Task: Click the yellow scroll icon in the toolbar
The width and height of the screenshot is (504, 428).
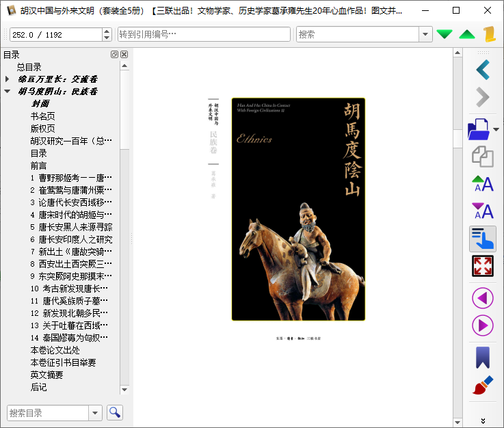Action: (x=489, y=34)
